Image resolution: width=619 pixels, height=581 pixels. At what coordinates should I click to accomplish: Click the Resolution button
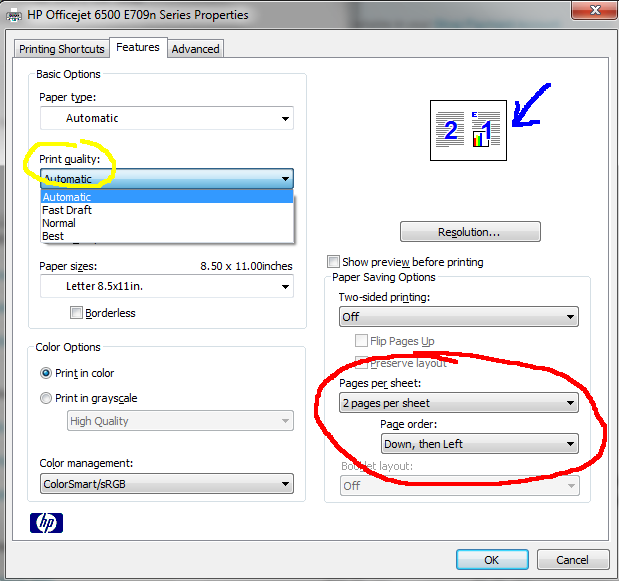pos(470,232)
